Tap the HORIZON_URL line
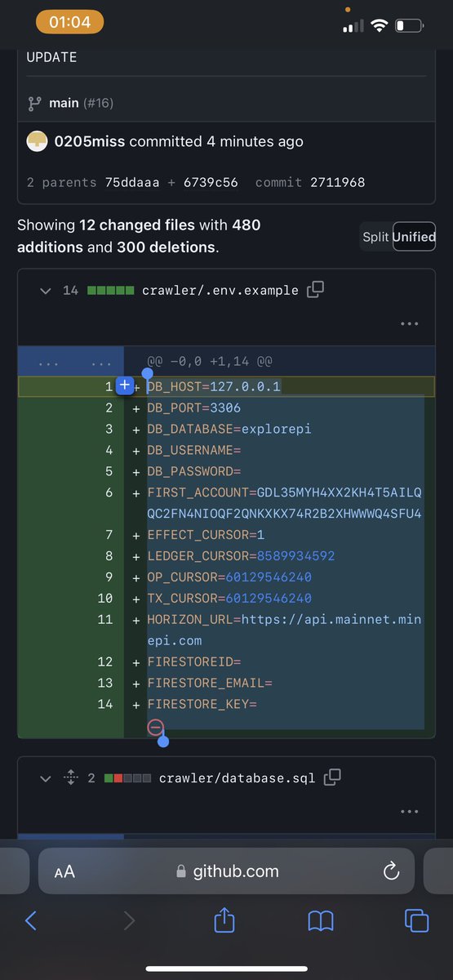This screenshot has width=453, height=980. pyautogui.click(x=284, y=630)
